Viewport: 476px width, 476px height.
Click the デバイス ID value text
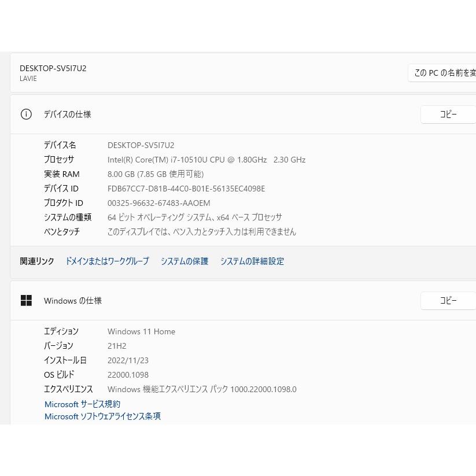pyautogui.click(x=186, y=189)
